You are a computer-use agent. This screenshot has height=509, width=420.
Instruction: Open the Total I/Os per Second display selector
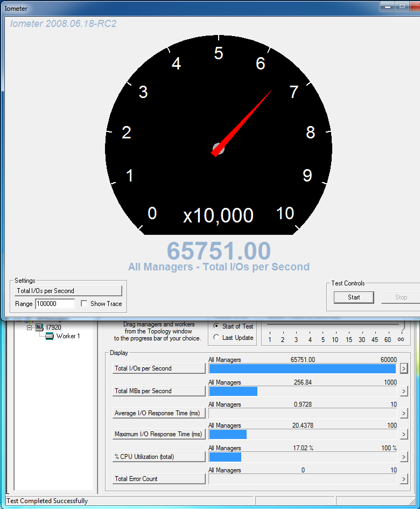pyautogui.click(x=159, y=368)
